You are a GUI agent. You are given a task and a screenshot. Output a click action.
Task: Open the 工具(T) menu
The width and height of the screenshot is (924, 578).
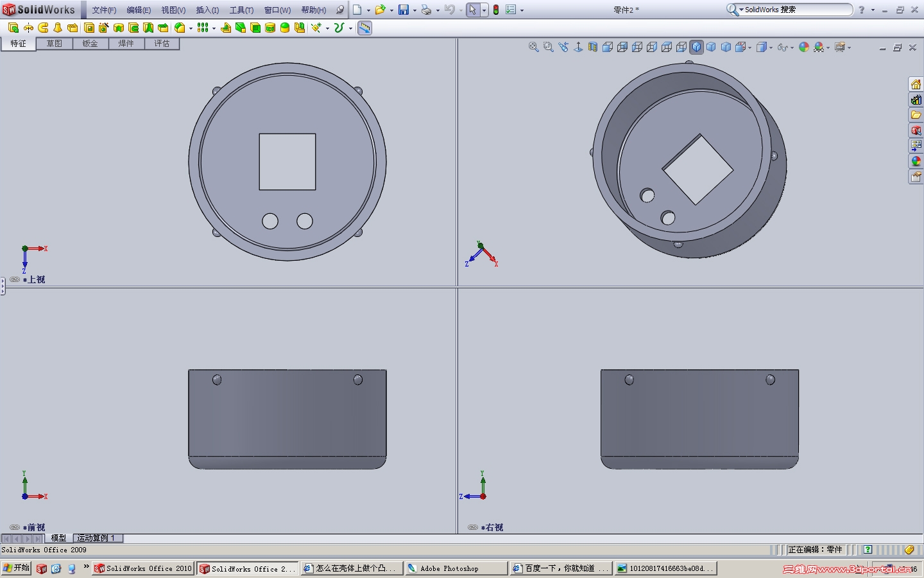click(241, 10)
